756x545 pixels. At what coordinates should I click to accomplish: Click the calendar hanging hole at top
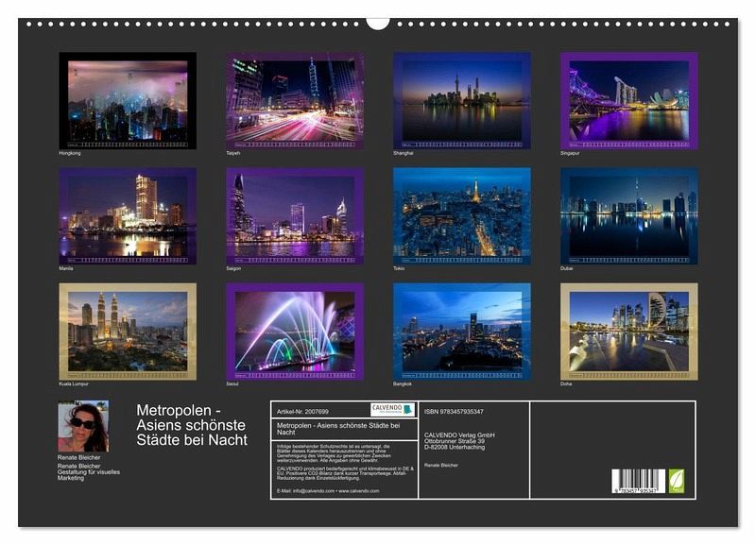[377, 23]
